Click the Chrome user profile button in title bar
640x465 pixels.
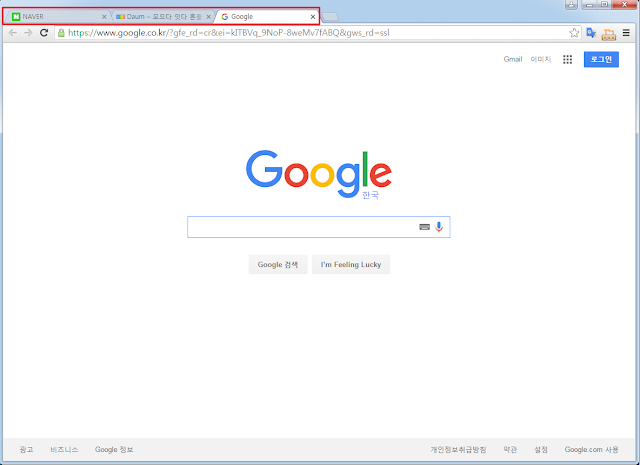571,4
